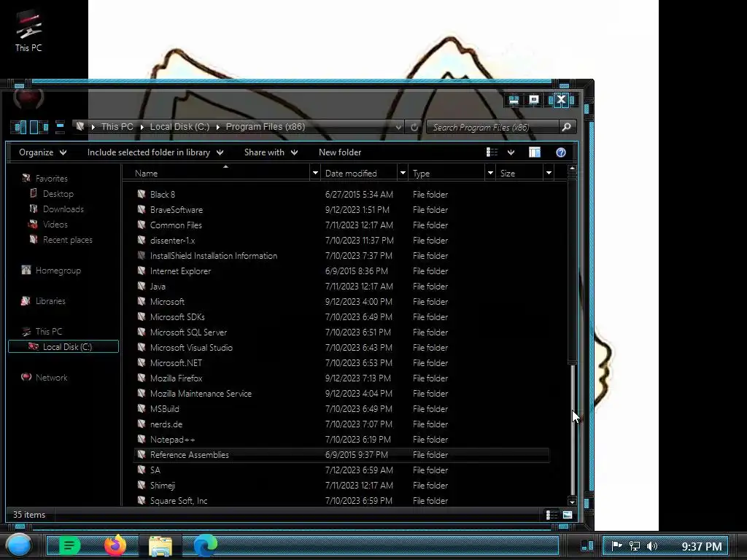This screenshot has height=560, width=747.
Task: Select Desktop under Favorites
Action: [x=58, y=194]
